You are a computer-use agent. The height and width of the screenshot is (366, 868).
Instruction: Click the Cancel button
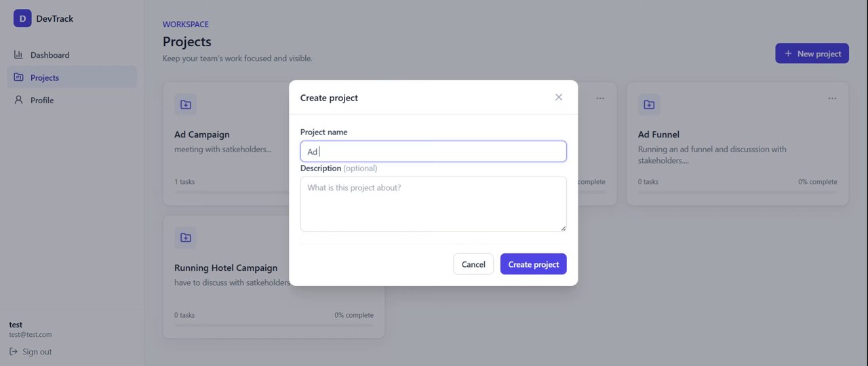[473, 264]
